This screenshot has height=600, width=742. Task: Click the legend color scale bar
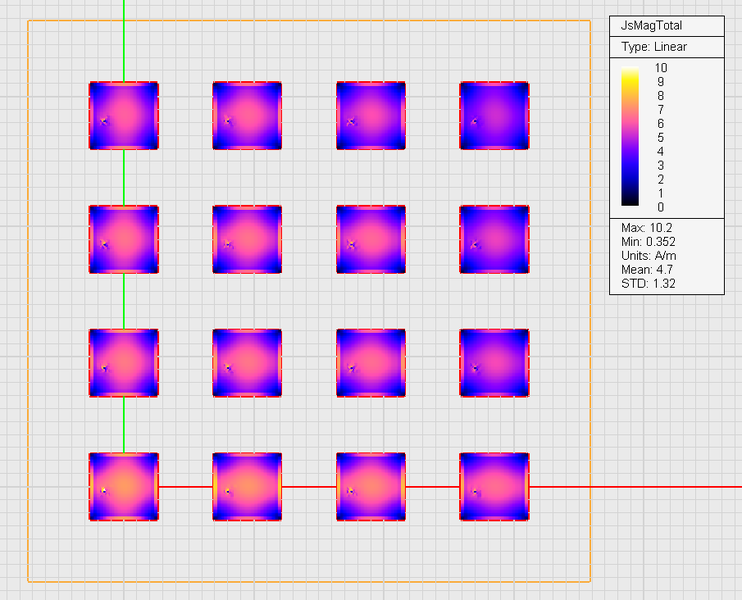(x=630, y=137)
